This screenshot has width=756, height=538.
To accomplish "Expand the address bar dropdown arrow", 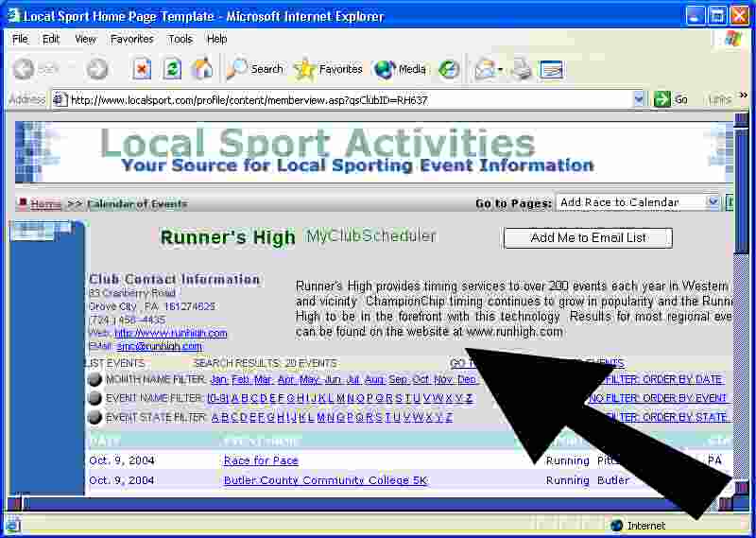I will (x=639, y=99).
